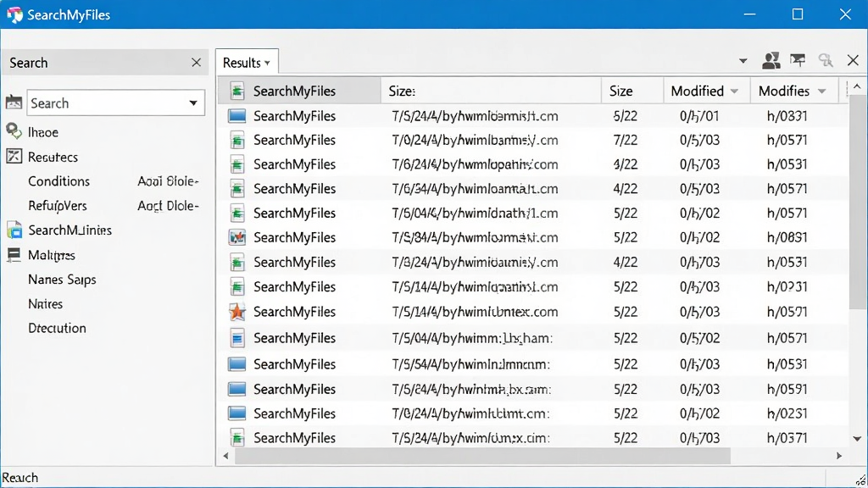
Task: Open the Modifies column header dropdown arrow
Action: click(822, 91)
